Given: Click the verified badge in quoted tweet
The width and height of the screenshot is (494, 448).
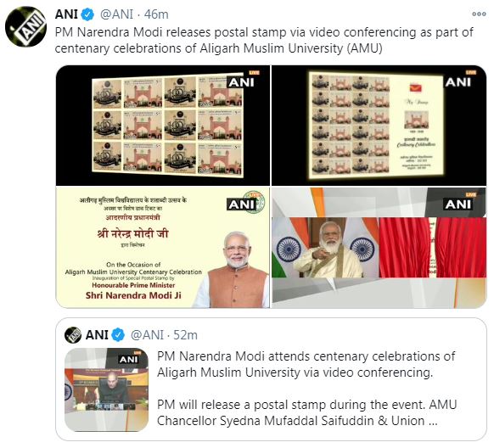Looking at the screenshot, I should point(119,334).
